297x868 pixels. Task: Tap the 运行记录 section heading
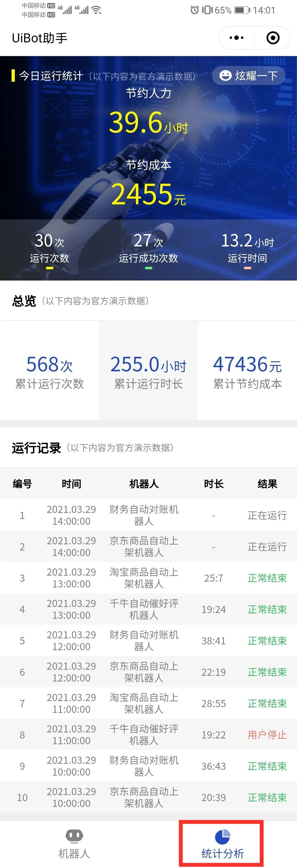[x=36, y=448]
